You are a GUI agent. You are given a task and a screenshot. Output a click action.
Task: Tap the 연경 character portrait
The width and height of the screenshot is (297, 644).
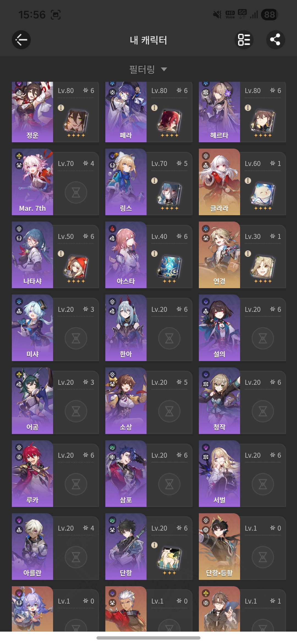tap(219, 255)
